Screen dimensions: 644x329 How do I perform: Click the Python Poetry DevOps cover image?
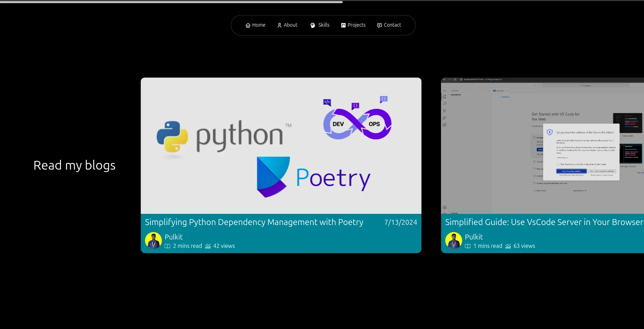point(281,146)
